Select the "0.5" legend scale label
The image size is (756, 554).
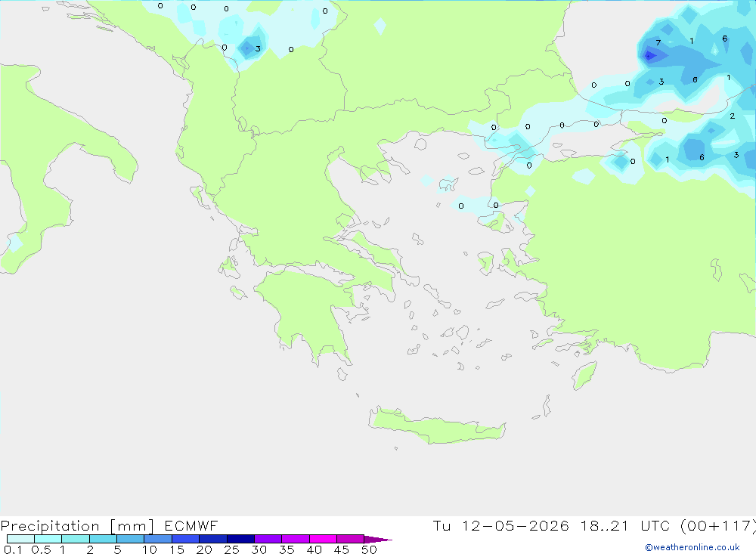tap(41, 549)
